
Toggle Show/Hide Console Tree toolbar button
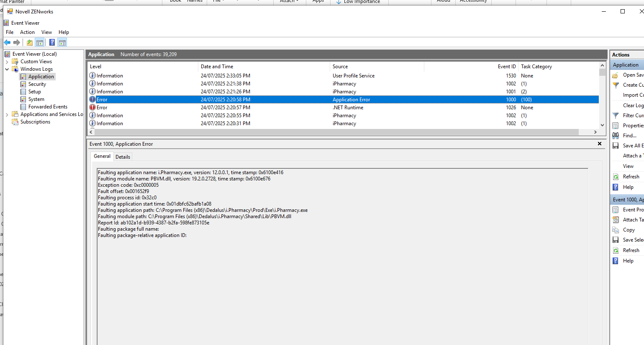[40, 42]
